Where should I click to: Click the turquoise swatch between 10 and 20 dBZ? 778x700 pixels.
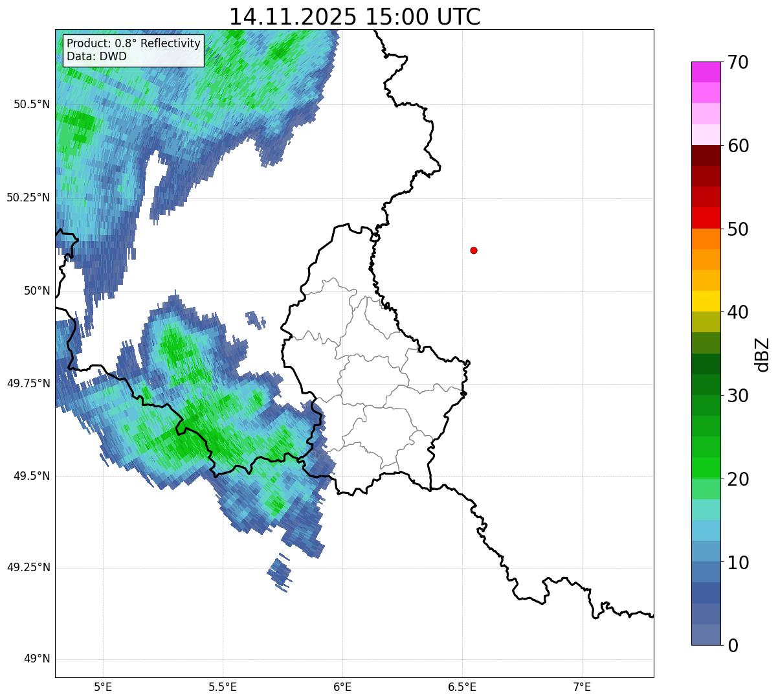[x=706, y=510]
